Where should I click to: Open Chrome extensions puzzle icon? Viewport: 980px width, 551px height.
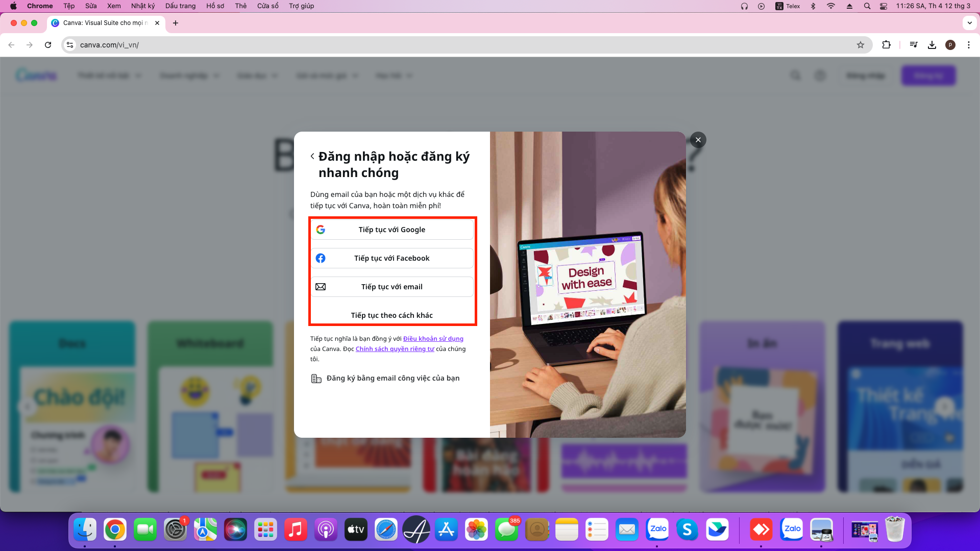(x=886, y=45)
